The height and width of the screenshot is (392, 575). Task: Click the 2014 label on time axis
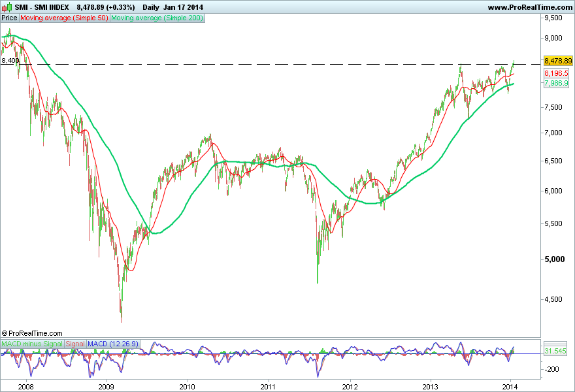click(x=510, y=387)
